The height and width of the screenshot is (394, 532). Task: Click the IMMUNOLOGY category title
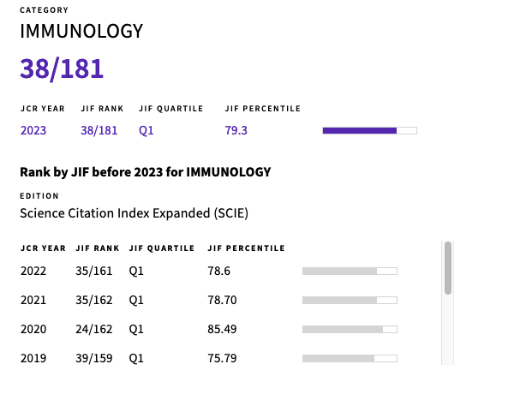point(81,31)
